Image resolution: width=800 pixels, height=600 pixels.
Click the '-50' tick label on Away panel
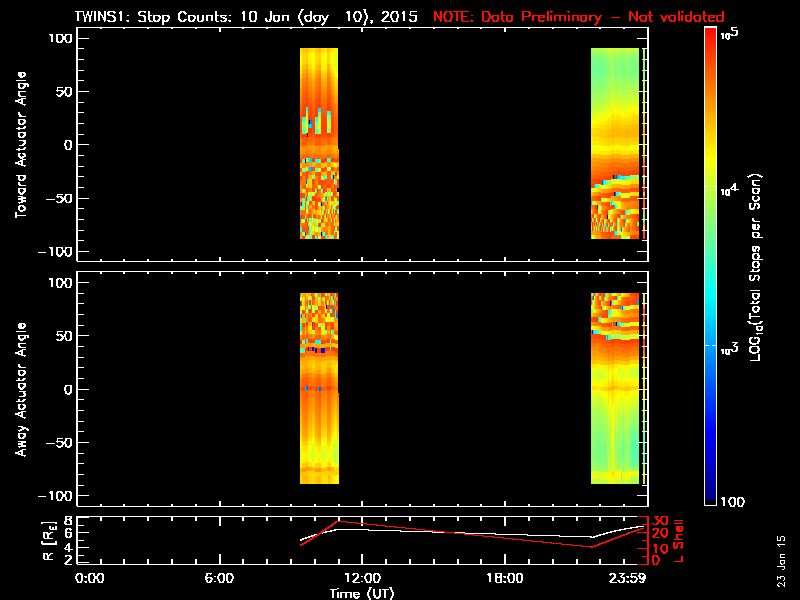60,442
